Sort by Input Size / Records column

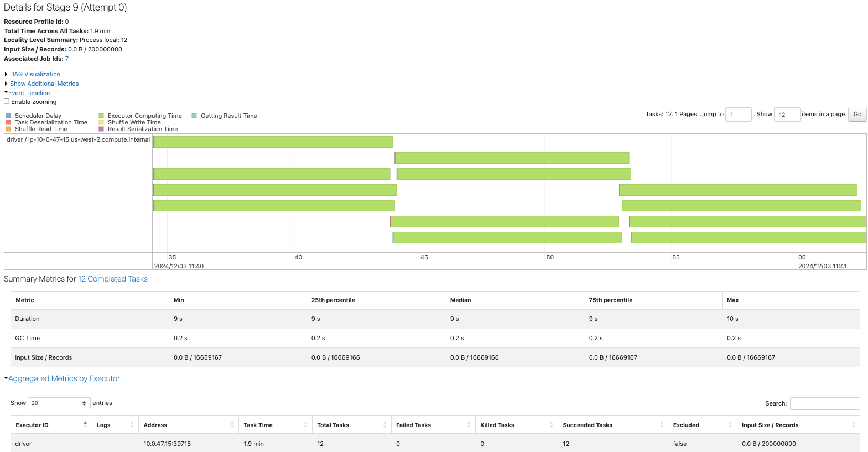(x=798, y=425)
